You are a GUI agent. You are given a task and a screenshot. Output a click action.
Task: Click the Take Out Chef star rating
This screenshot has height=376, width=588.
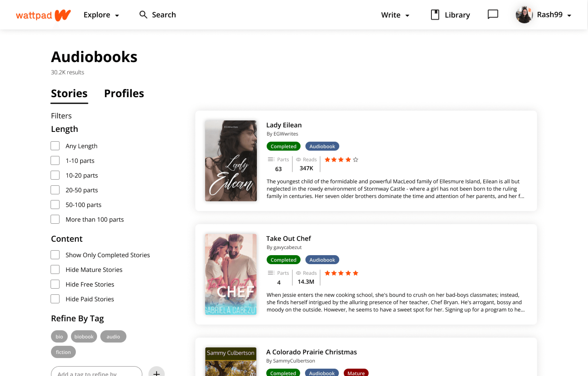[x=341, y=273]
